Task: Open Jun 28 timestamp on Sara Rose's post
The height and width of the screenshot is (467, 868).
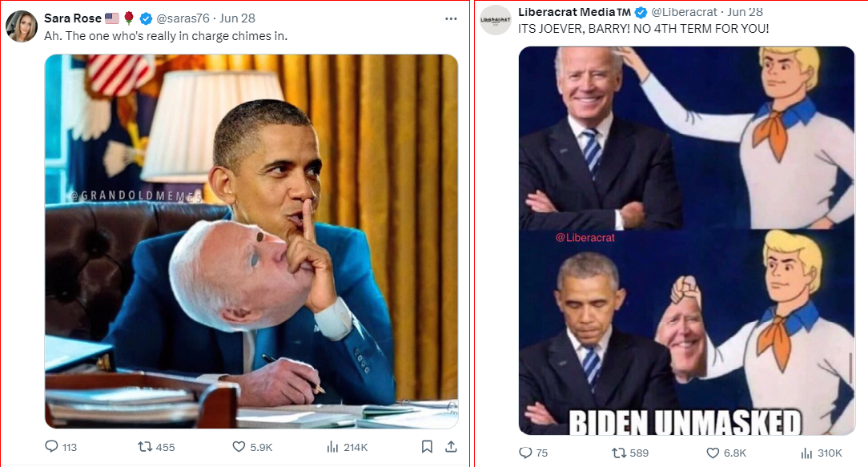Action: coord(237,18)
